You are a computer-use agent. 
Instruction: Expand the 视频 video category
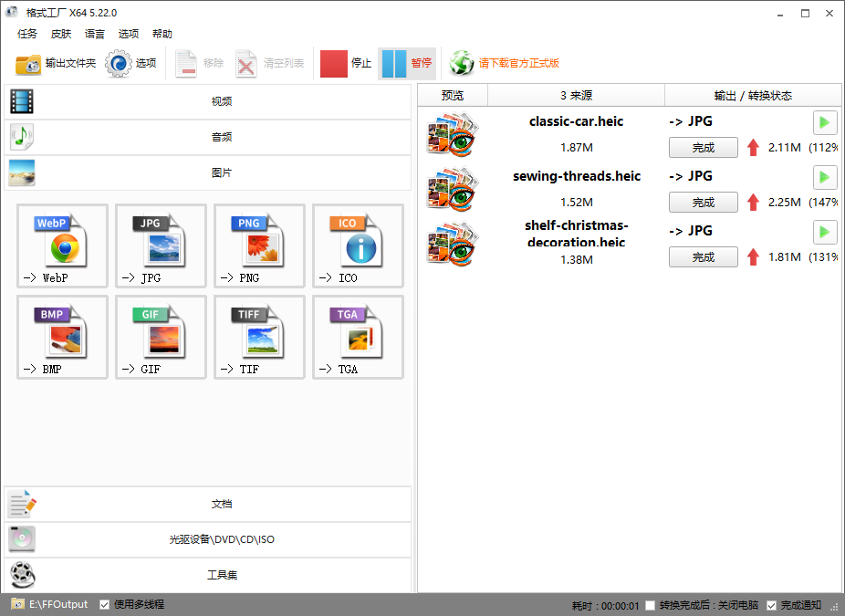[x=207, y=101]
